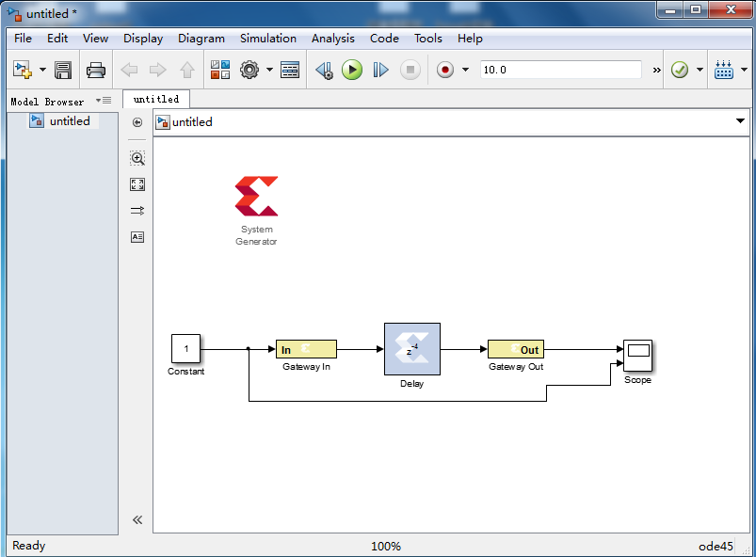The width and height of the screenshot is (756, 557).
Task: Open the Record button dropdown arrow
Action: [x=465, y=70]
